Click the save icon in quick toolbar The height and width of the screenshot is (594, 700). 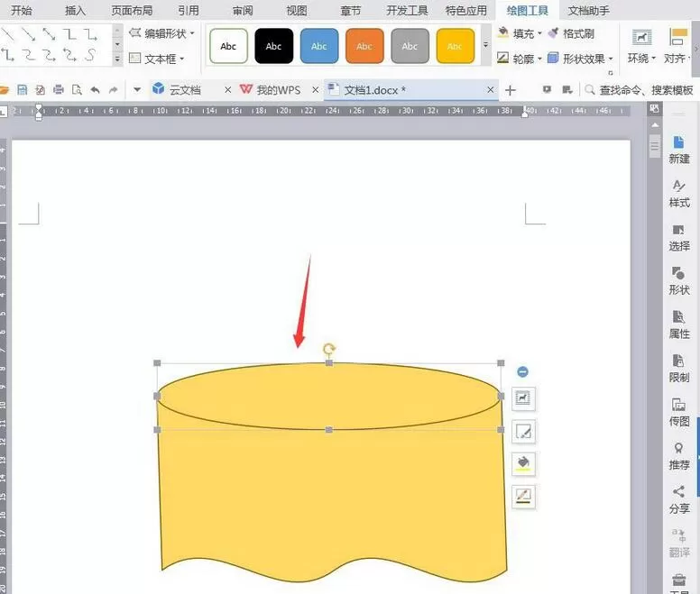coord(22,90)
